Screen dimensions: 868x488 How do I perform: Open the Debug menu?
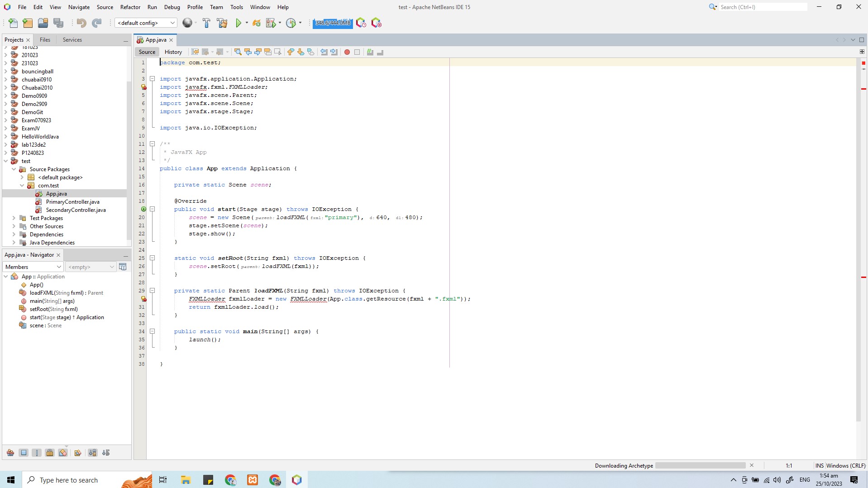pyautogui.click(x=172, y=7)
